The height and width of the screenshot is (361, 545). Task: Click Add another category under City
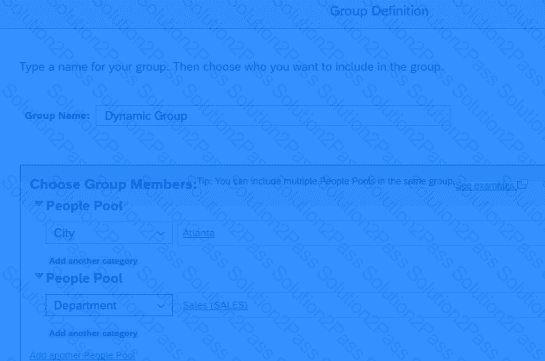(93, 261)
